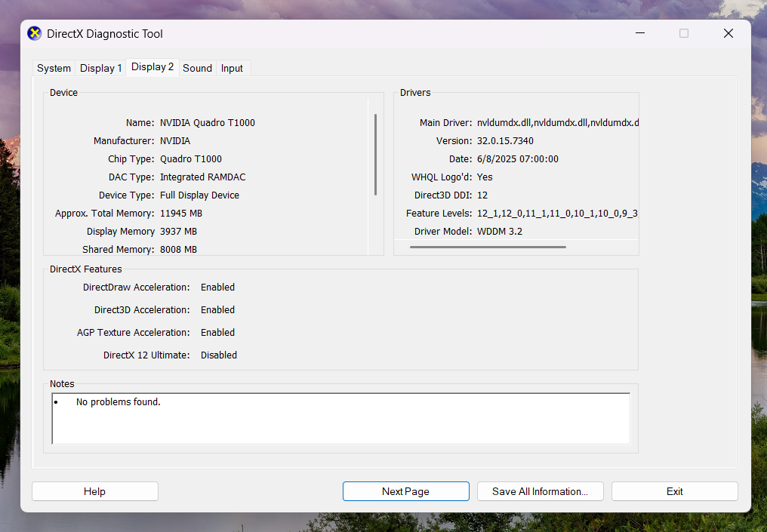767x532 pixels.
Task: Click the Direct3D Acceleration Enabled value
Action: (x=217, y=309)
